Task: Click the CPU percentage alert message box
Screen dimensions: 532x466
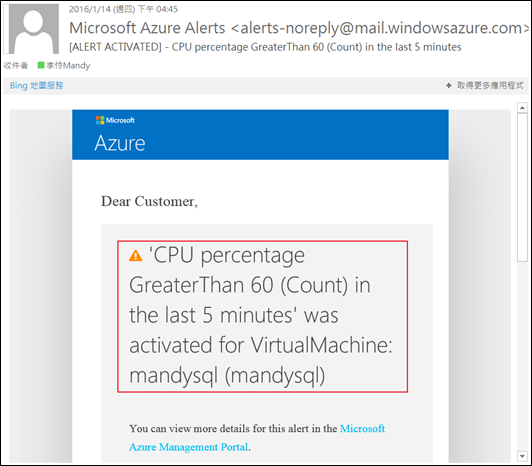Action: point(262,316)
